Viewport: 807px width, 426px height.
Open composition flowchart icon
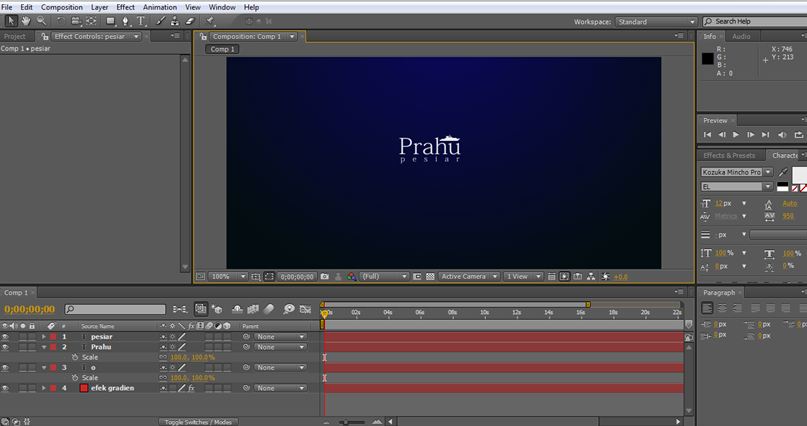591,276
